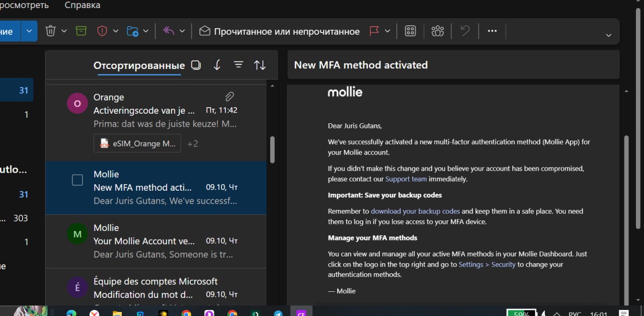Viewport: 644px width, 316px height.
Task: Flag the message with red flag icon
Action: [374, 31]
